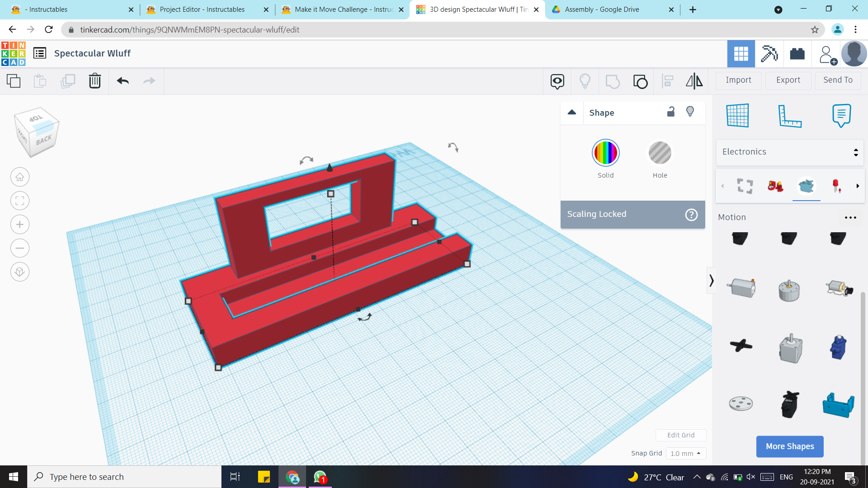
Task: Select the Workplane tool
Action: tap(738, 115)
